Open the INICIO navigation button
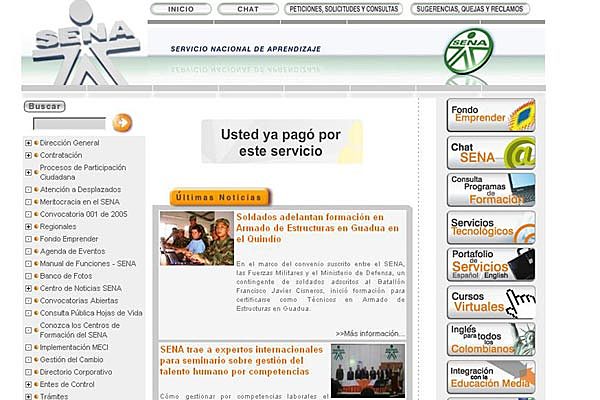The height and width of the screenshot is (400, 600). click(x=181, y=9)
